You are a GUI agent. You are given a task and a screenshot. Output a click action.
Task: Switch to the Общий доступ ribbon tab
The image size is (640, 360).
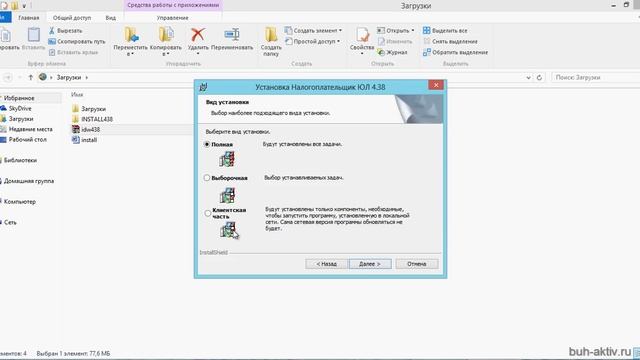pos(72,18)
